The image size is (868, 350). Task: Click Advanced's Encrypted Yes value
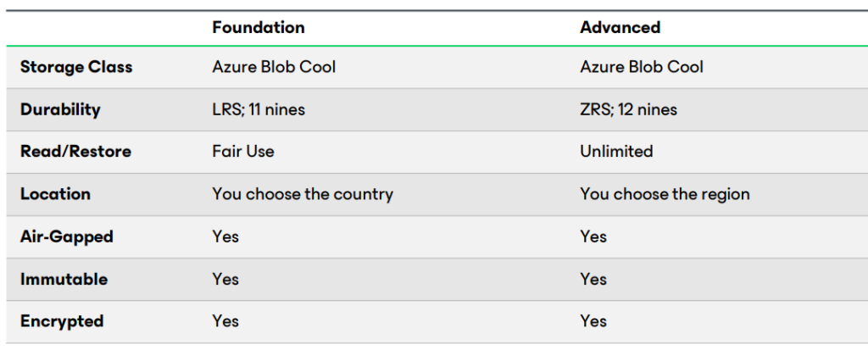point(593,321)
